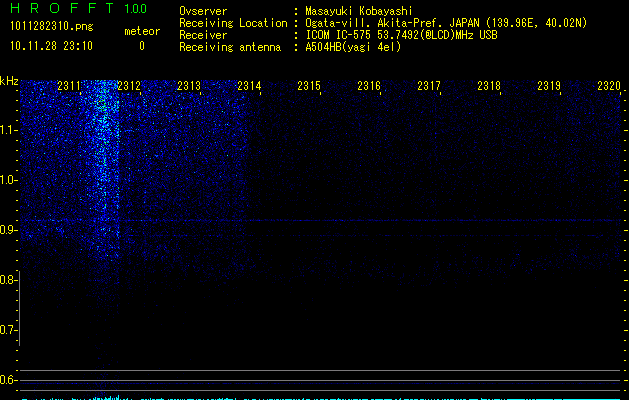The width and height of the screenshot is (629, 400).
Task: Click the 2320 time marker
Action: tap(609, 86)
